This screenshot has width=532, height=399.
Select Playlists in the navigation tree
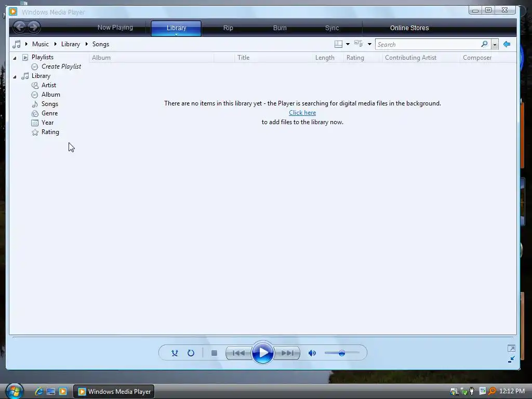click(x=43, y=57)
